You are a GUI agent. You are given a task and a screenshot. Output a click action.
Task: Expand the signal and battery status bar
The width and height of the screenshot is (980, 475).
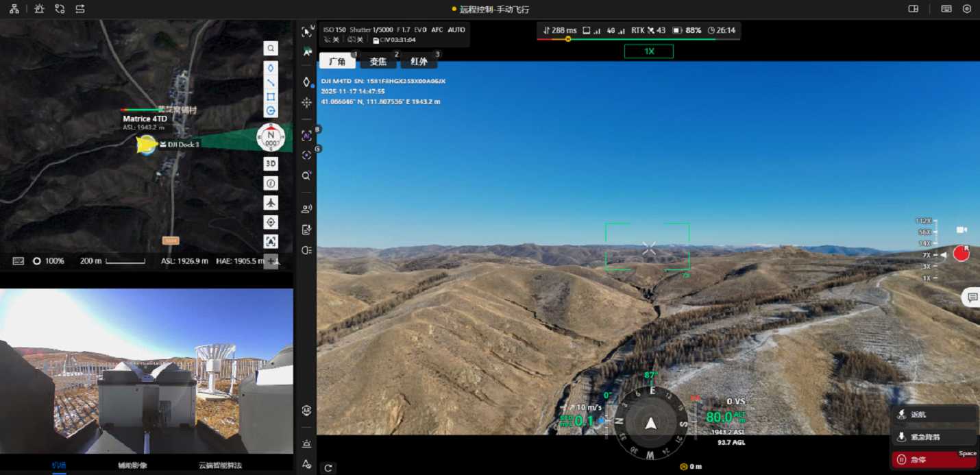pos(638,31)
